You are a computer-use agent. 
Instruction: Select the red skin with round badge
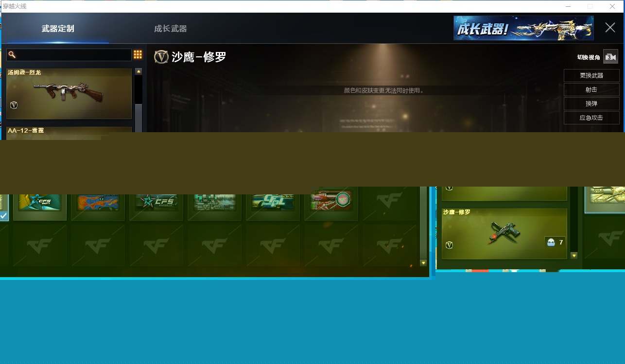pyautogui.click(x=331, y=204)
